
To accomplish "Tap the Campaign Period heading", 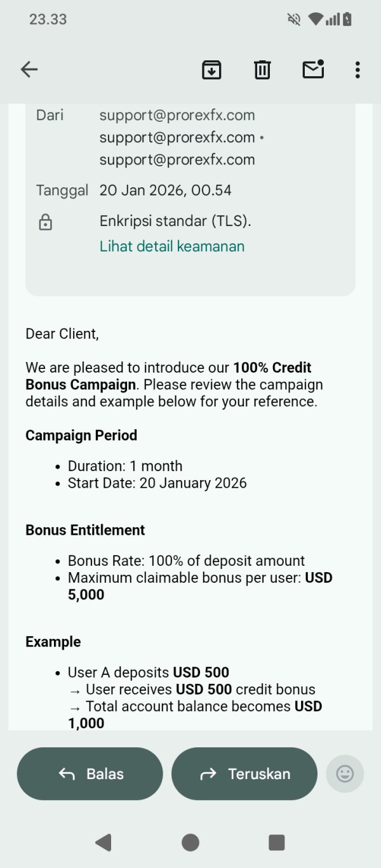I will [x=81, y=436].
